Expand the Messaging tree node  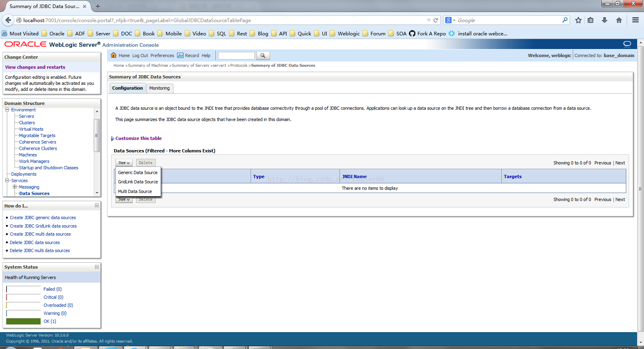(x=14, y=187)
